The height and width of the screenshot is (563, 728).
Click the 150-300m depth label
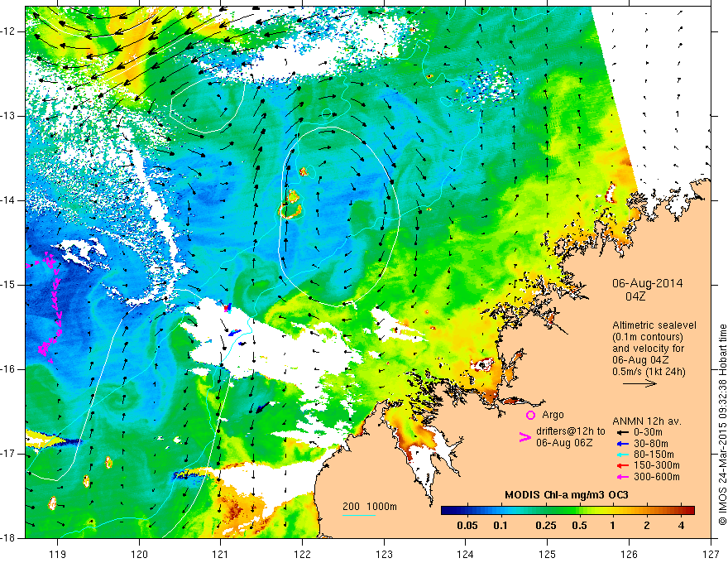656,465
